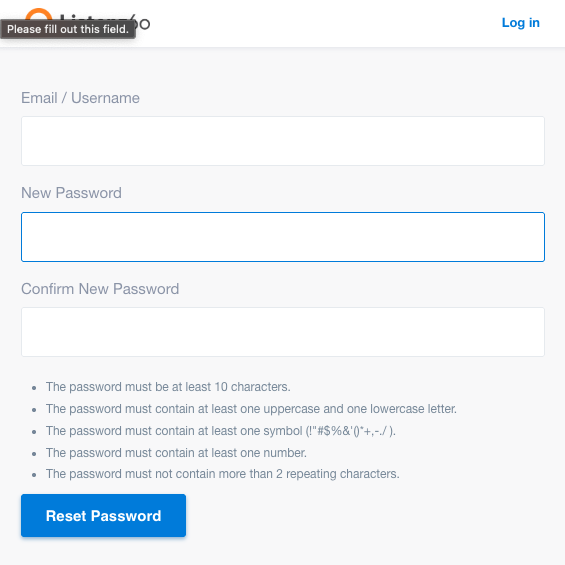Click the Email / Username label
565x565 pixels.
tap(80, 98)
